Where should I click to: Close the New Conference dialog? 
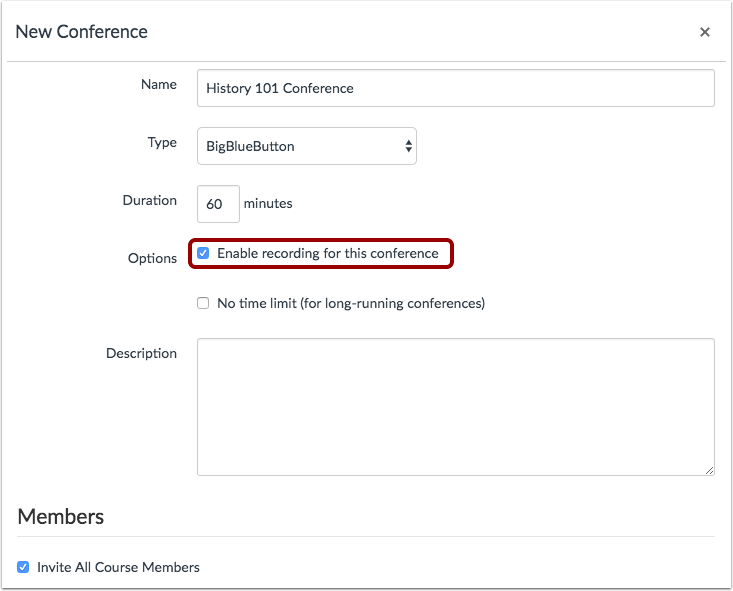(704, 32)
